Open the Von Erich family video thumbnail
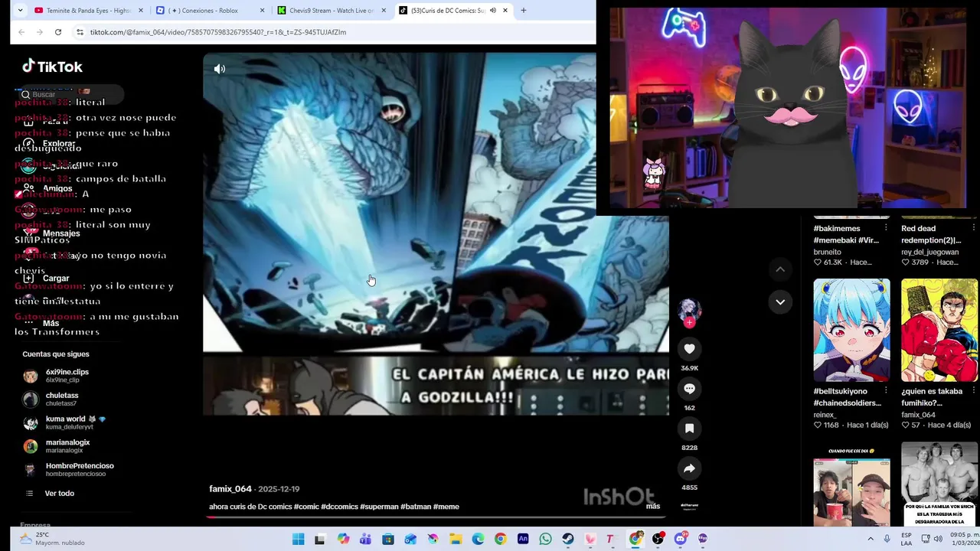 tap(939, 484)
